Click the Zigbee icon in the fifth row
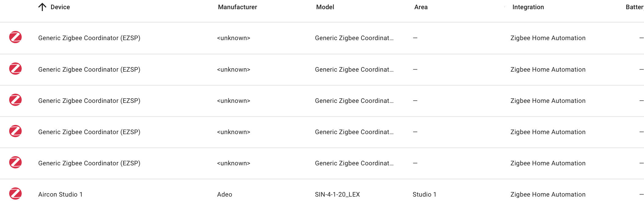 click(15, 163)
